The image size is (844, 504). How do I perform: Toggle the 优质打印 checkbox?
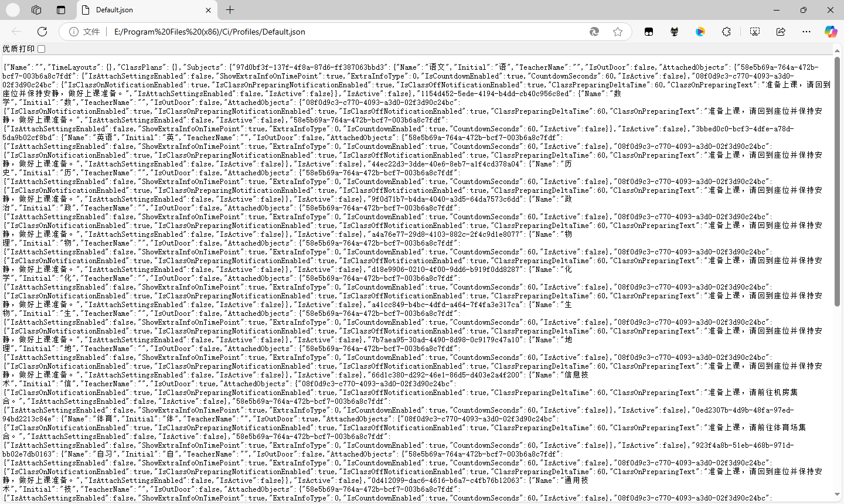click(x=40, y=49)
